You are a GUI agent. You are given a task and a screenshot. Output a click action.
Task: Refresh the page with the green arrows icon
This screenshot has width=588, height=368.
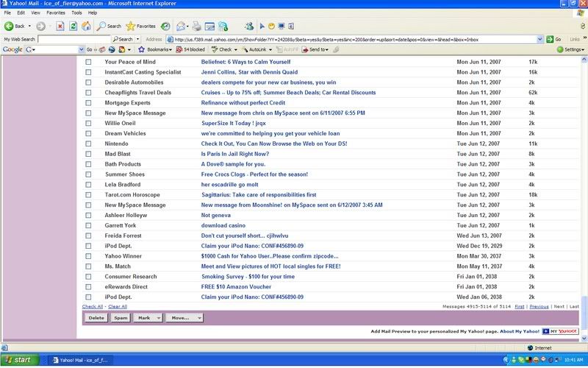point(73,26)
